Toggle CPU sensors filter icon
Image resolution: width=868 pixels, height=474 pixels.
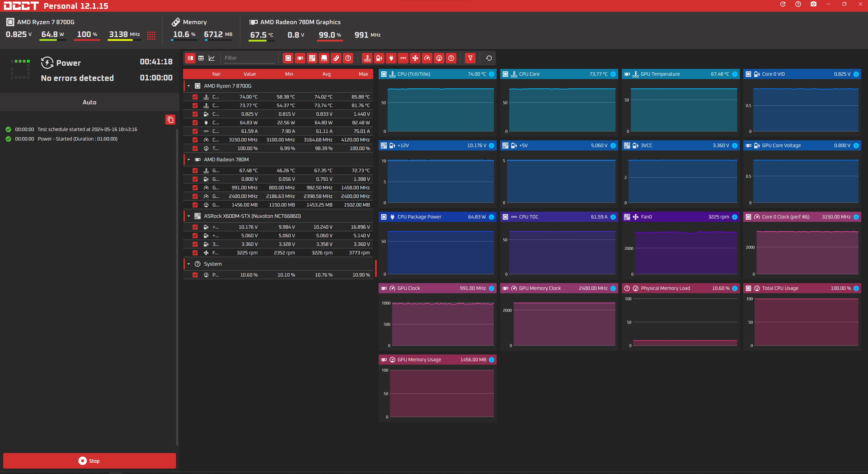(x=288, y=58)
